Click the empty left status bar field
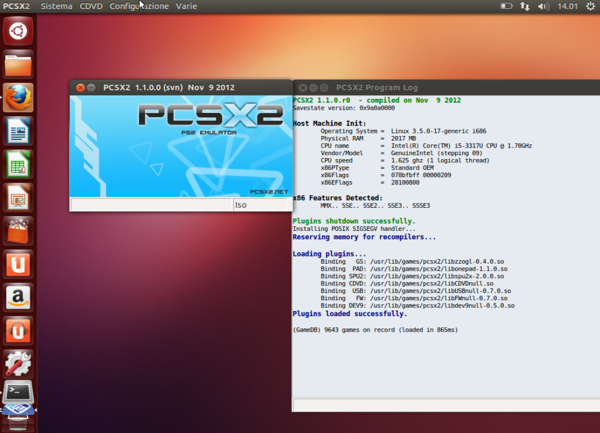Screen dimensions: 600x433 (x=151, y=205)
